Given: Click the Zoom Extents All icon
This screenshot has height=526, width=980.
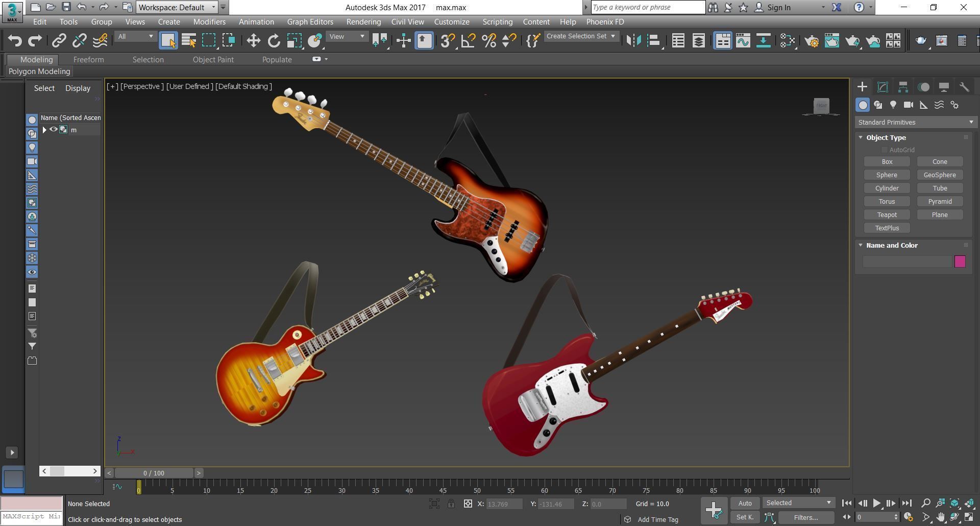Looking at the screenshot, I should click(x=969, y=503).
